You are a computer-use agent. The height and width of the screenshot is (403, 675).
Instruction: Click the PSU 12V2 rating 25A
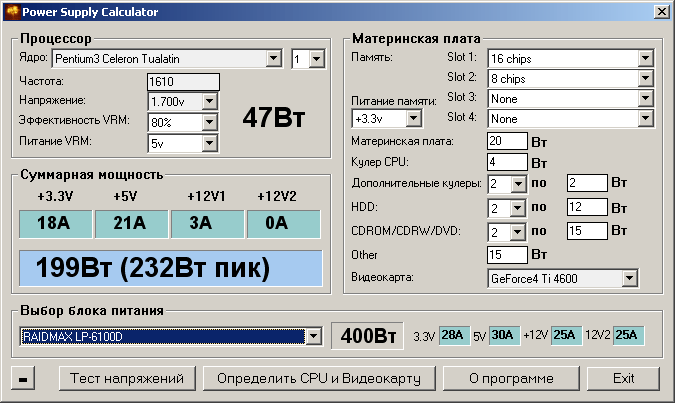click(x=628, y=335)
